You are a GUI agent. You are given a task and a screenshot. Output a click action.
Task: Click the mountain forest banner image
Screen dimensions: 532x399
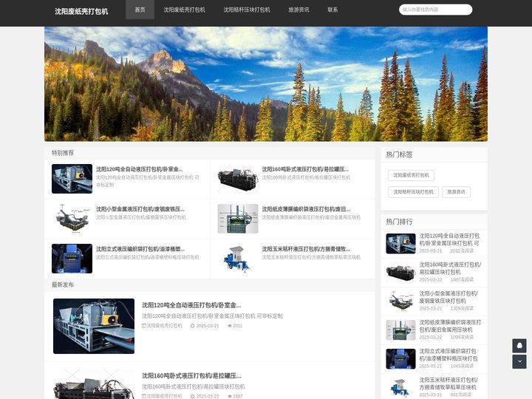coord(266,83)
